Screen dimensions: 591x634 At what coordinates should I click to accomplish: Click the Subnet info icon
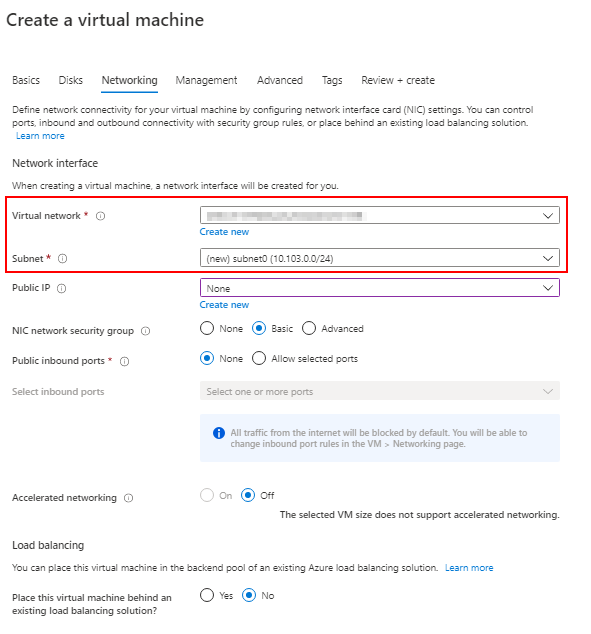point(62,258)
